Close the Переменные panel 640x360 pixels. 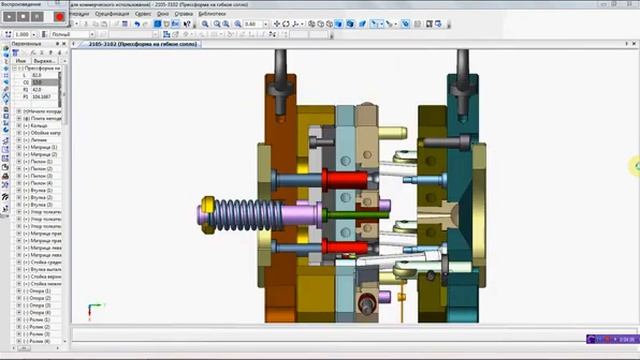click(64, 44)
